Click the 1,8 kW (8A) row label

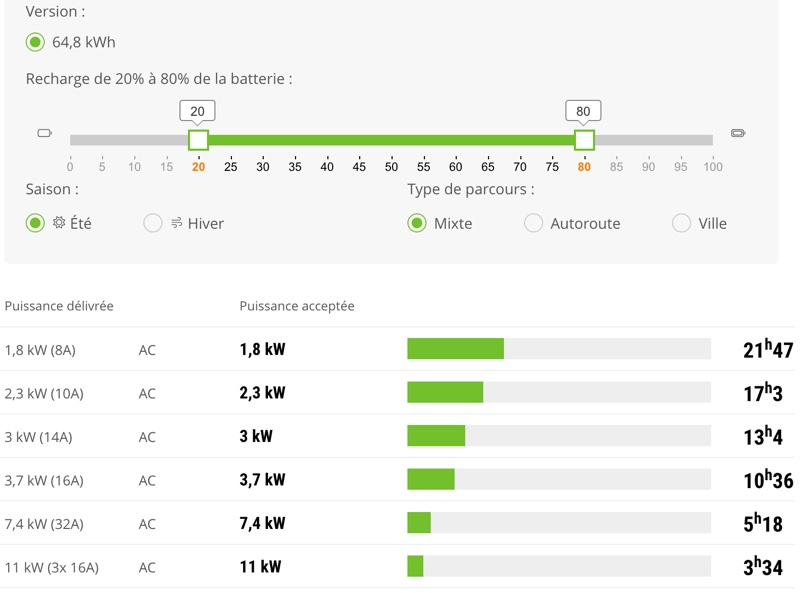click(x=40, y=350)
